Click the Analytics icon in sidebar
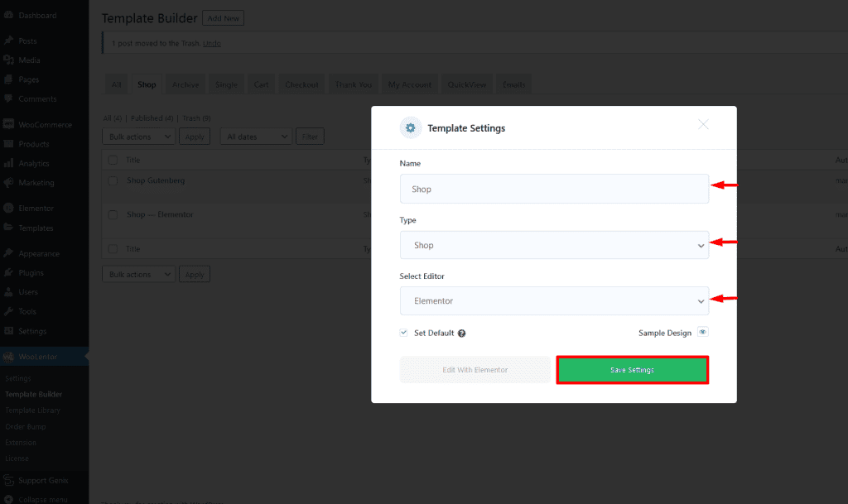 click(x=9, y=164)
